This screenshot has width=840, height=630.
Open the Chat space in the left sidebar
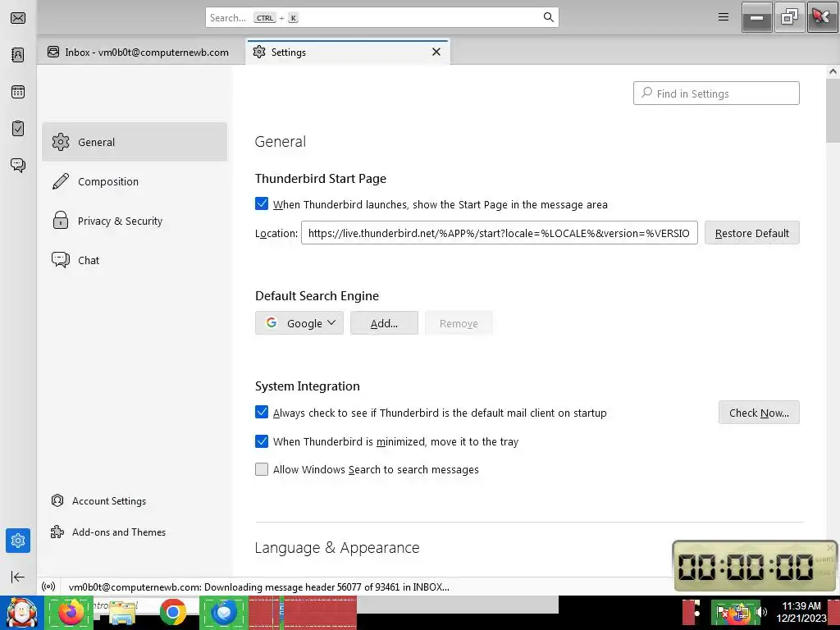point(18,165)
